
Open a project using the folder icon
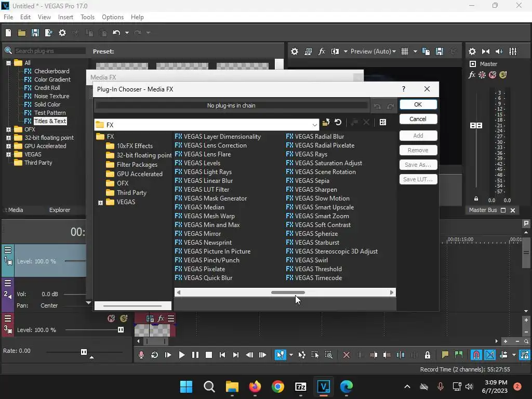pos(22,33)
